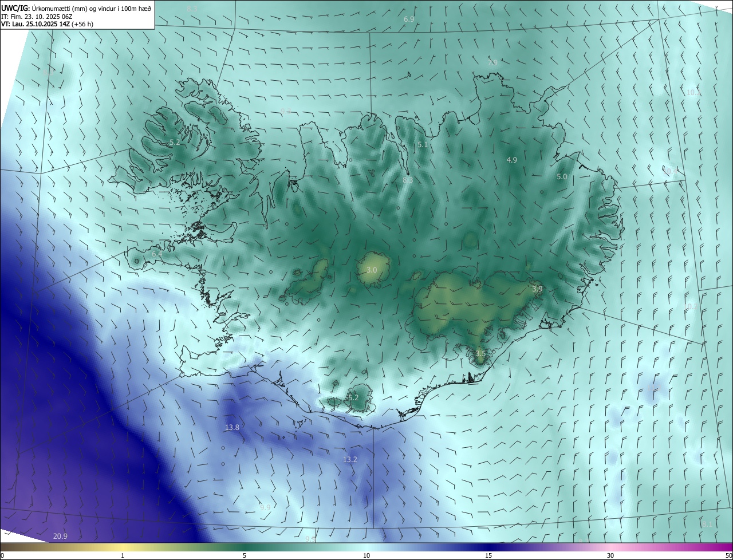The image size is (733, 560).
Task: Click the 3.5 value on the map
Action: (480, 354)
